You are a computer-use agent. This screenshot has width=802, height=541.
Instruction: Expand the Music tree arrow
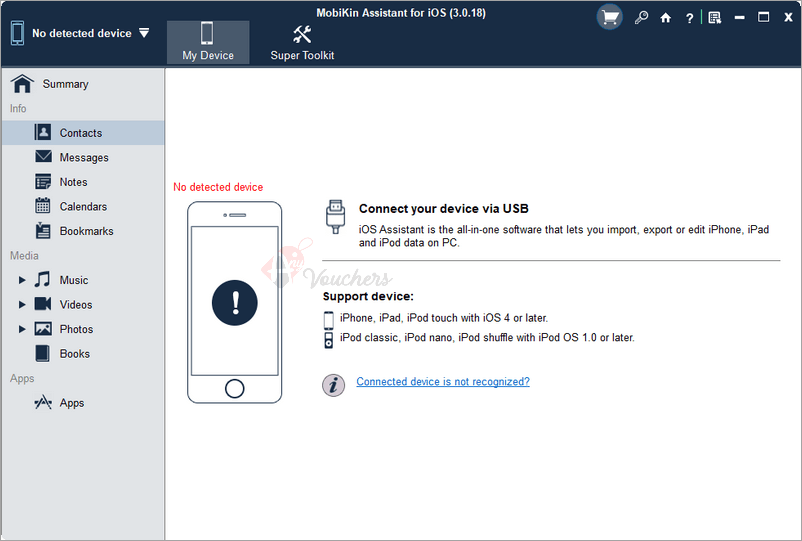[22, 280]
